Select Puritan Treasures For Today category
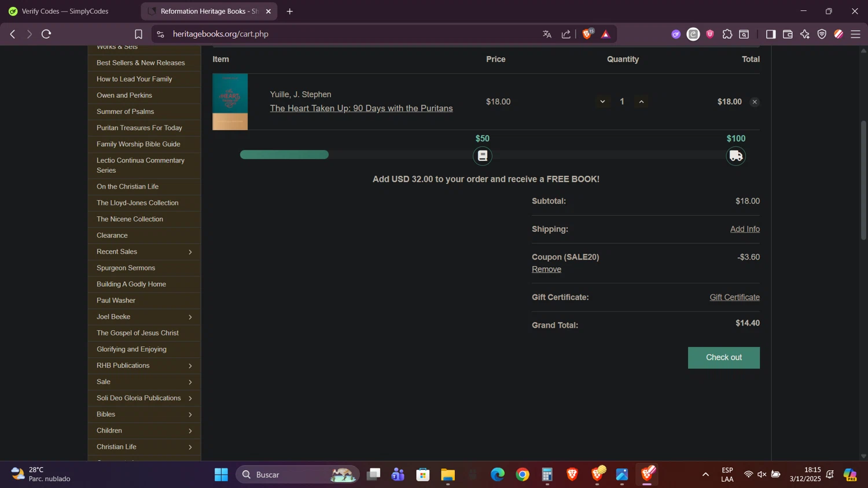The image size is (868, 488). click(x=144, y=128)
